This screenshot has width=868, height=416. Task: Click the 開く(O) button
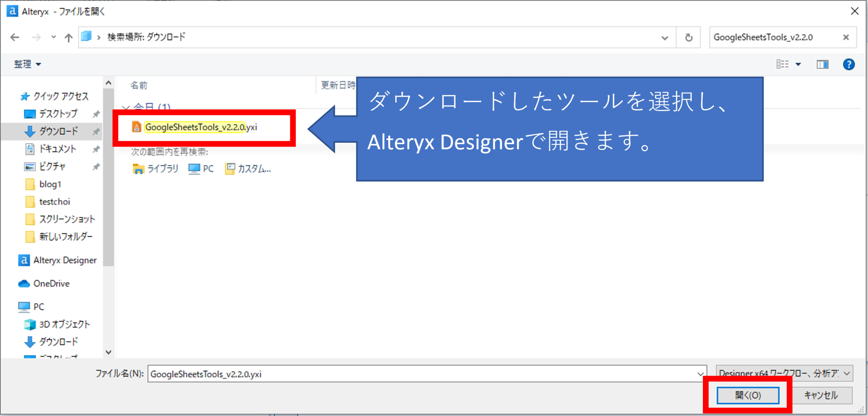coord(748,395)
